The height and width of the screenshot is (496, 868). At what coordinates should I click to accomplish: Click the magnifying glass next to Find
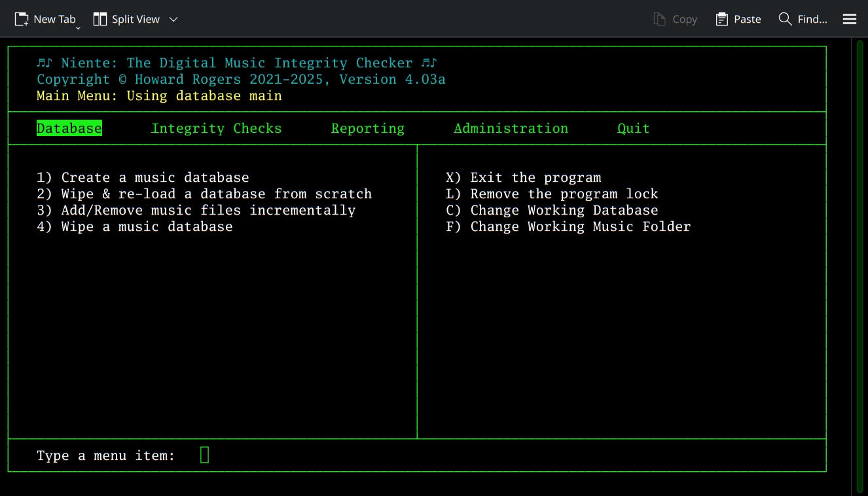click(784, 19)
